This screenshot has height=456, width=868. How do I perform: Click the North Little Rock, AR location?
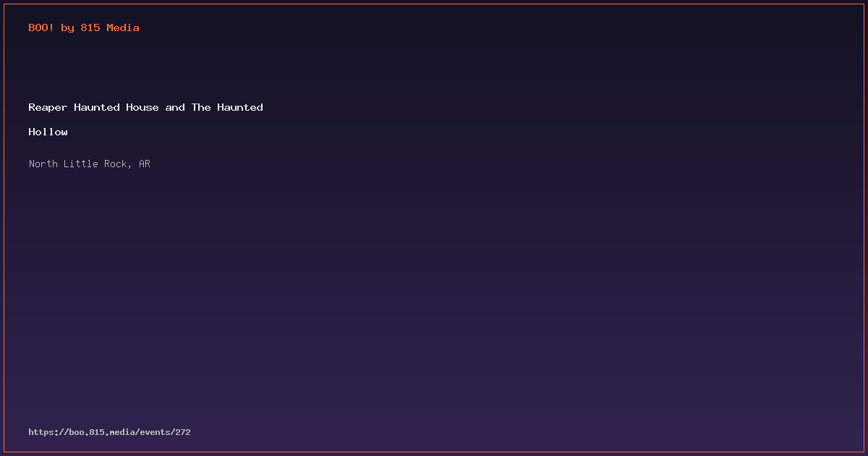[x=90, y=164]
